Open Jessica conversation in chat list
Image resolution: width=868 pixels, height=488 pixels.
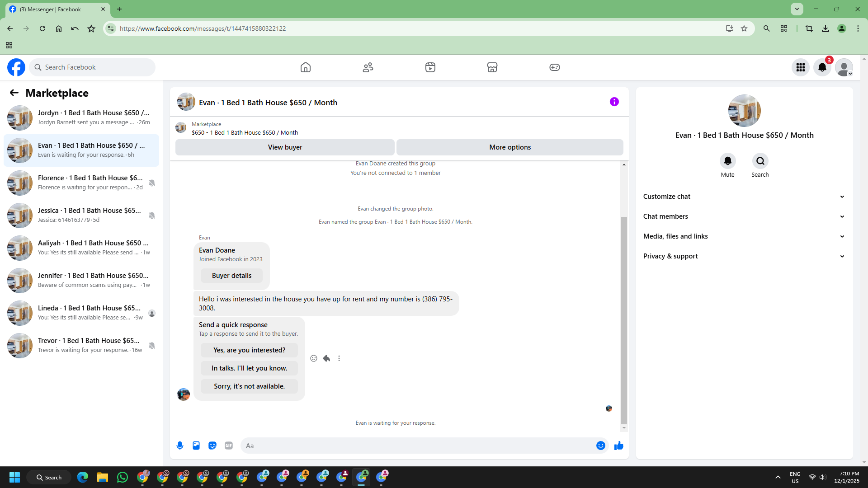pyautogui.click(x=81, y=215)
